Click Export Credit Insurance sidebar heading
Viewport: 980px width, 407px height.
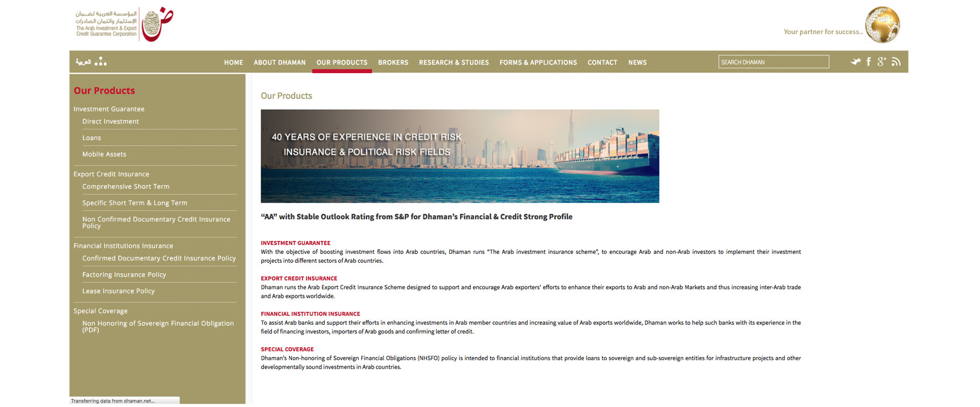pos(111,174)
